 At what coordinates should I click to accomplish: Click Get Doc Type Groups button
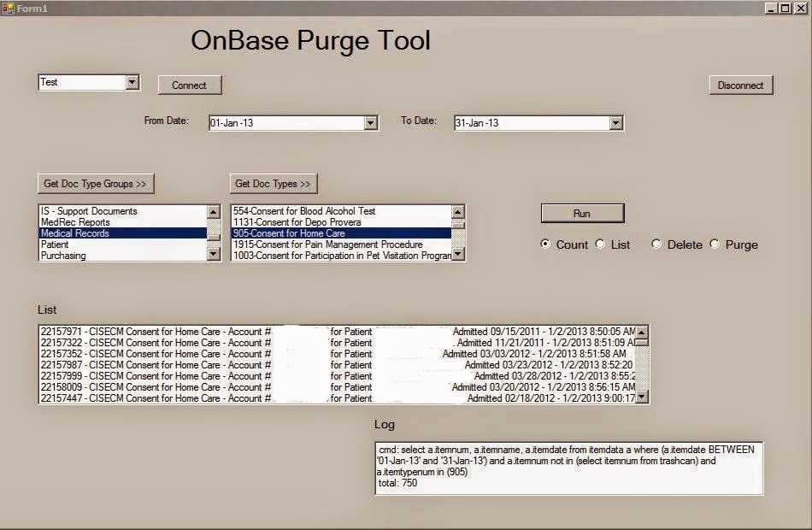click(94, 183)
